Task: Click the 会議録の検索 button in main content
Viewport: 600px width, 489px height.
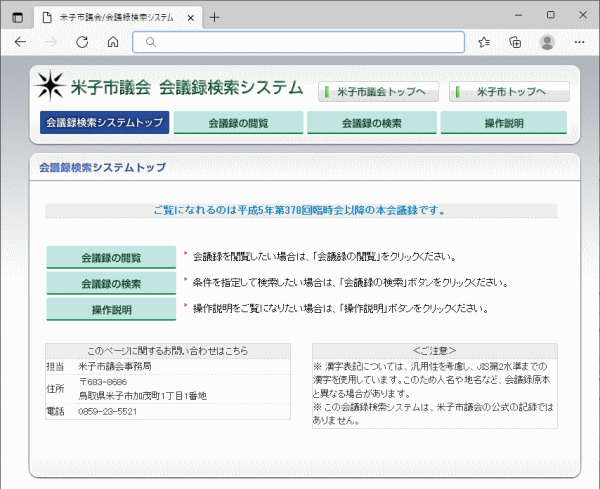Action: pos(111,283)
